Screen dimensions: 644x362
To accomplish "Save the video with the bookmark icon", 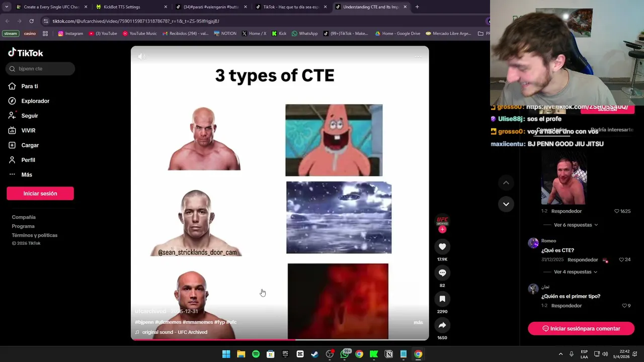I will [442, 299].
